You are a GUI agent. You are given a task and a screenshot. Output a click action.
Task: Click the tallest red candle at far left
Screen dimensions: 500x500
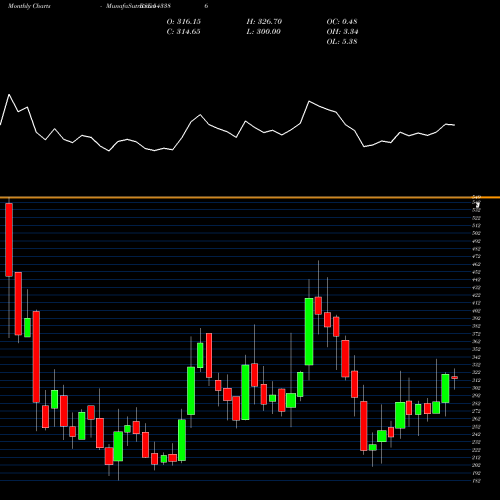click(9, 240)
